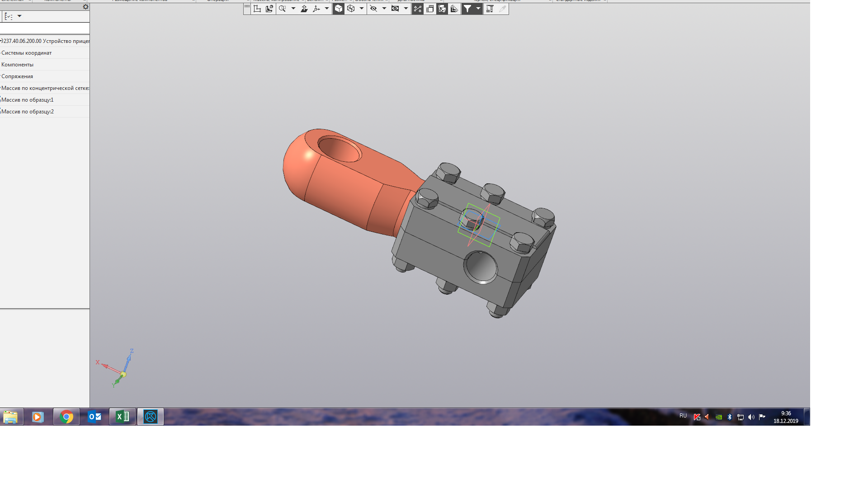Open the media player taskbar icon
Viewport: 868px width, 488px height.
pyautogui.click(x=38, y=417)
